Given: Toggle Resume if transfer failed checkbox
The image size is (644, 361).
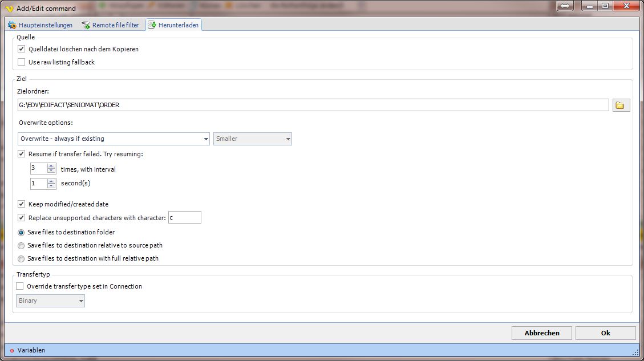Looking at the screenshot, I should 22,154.
